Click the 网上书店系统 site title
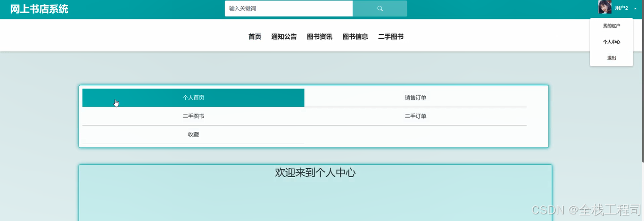Viewport: 644px width, 221px height. click(39, 9)
